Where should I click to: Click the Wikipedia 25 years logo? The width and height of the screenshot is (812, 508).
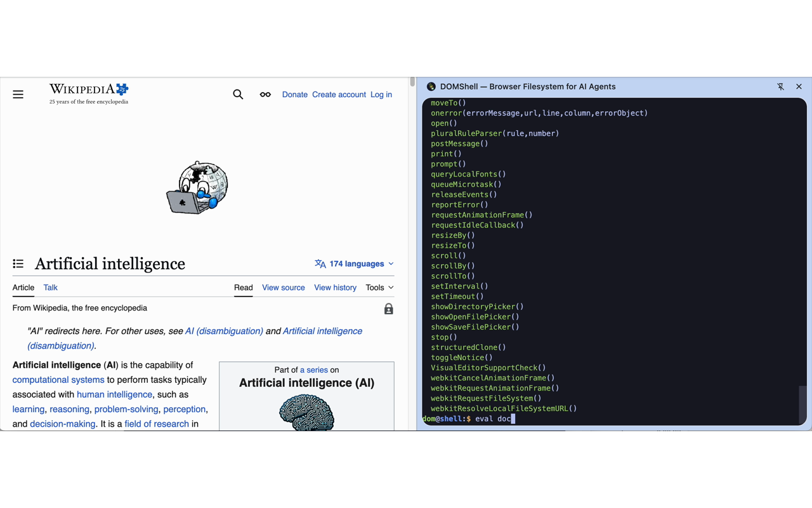(x=89, y=93)
